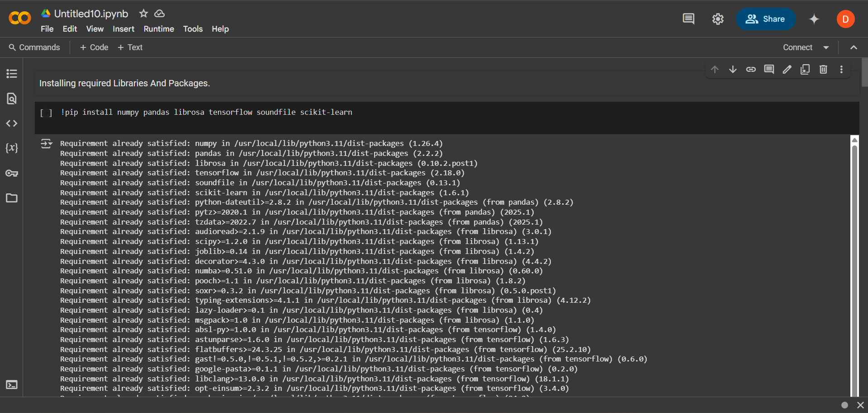Viewport: 868px width, 413px height.
Task: Star the Untitled10.ipynb notebook
Action: point(143,14)
